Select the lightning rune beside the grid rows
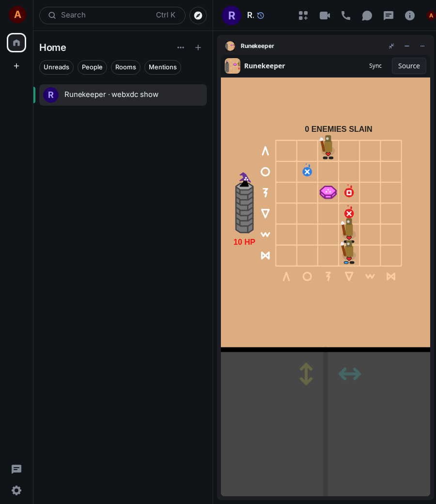 tap(265, 192)
